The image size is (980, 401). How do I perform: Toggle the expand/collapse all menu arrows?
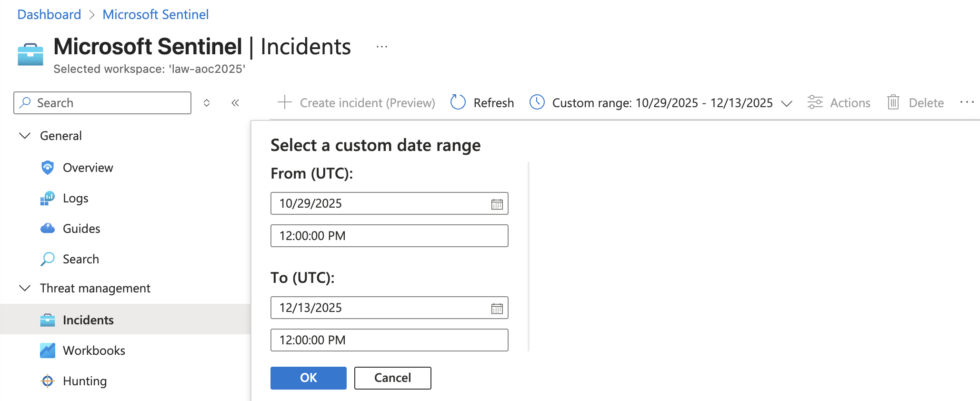click(207, 103)
